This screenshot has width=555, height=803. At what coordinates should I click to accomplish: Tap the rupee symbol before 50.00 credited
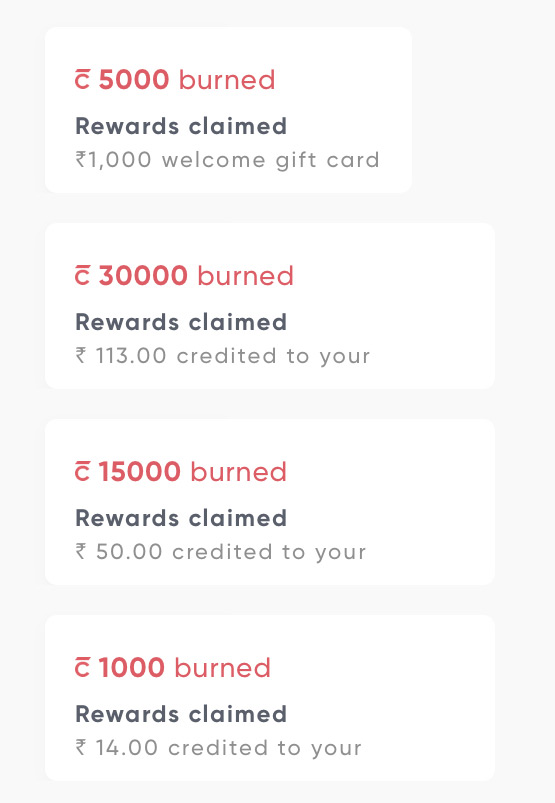[81, 552]
